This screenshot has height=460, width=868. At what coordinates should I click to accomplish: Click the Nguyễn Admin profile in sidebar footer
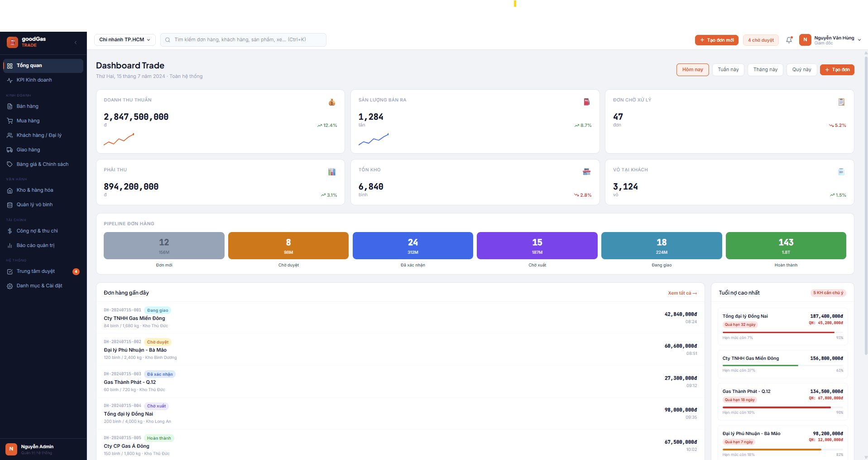coord(43,449)
